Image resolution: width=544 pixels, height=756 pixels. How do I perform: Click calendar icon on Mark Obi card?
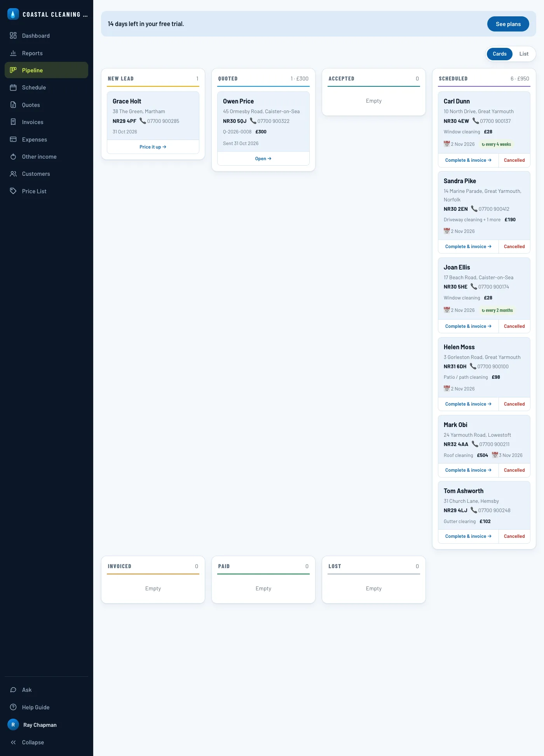(495, 455)
